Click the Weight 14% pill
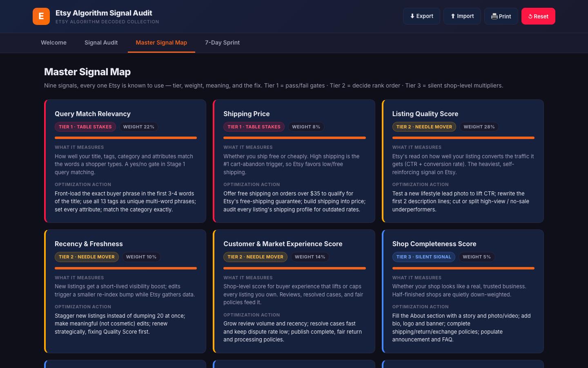 310,257
